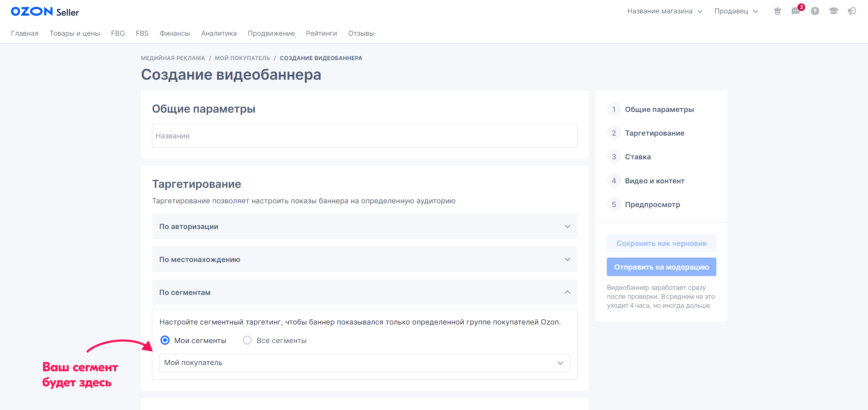Open the Название магазина dropdown
The height and width of the screenshot is (410, 868).
[665, 11]
